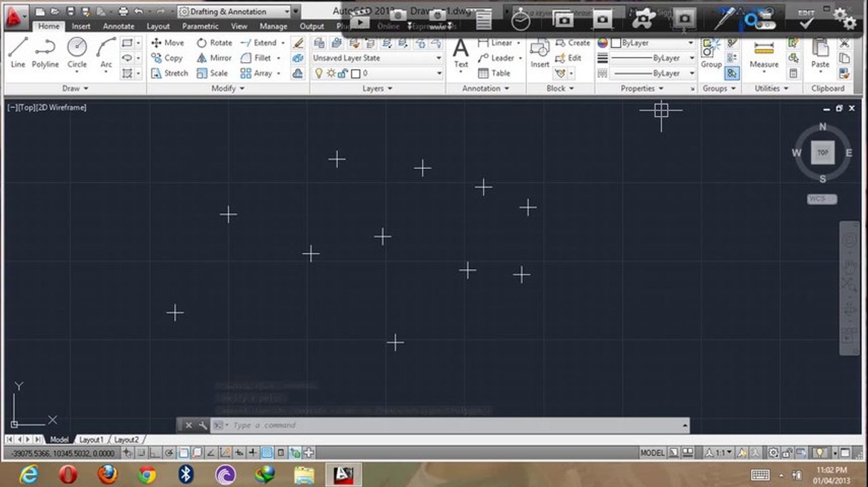Click the TOP face of the ViewCube
The height and width of the screenshot is (487, 868).
(823, 153)
